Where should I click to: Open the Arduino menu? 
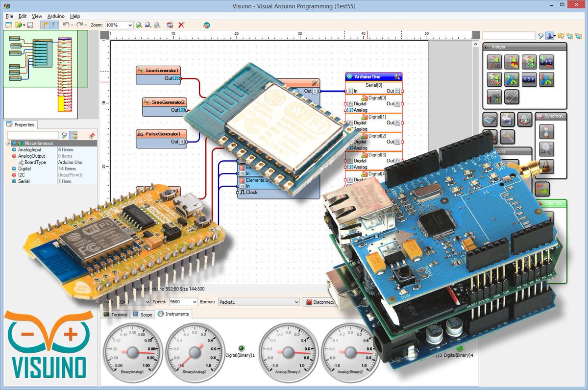(x=55, y=16)
